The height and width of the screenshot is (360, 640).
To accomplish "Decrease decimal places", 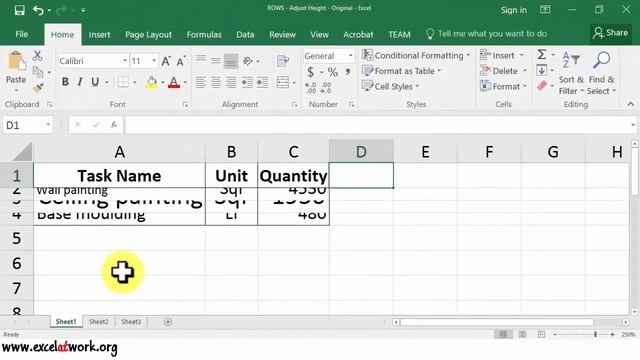I will click(326, 87).
